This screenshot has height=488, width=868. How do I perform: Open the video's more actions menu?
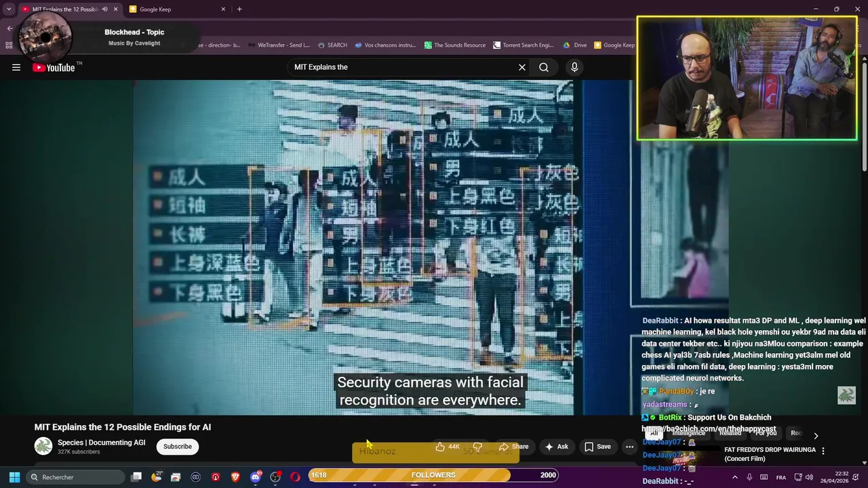point(629,447)
